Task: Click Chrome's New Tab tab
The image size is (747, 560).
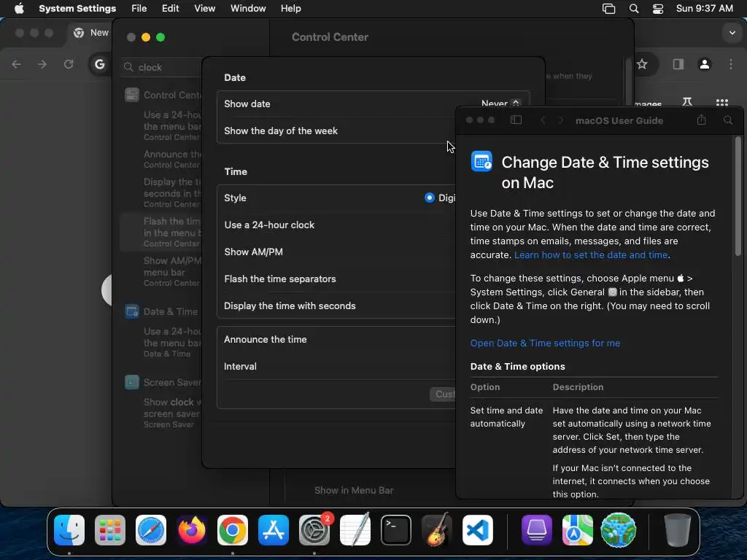Action: click(91, 33)
